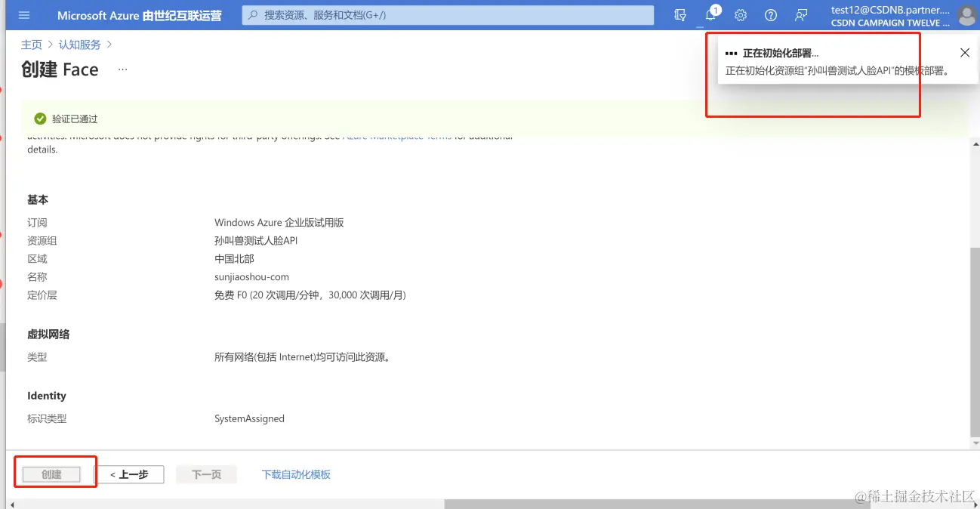Close the deployment notification popup

point(965,53)
